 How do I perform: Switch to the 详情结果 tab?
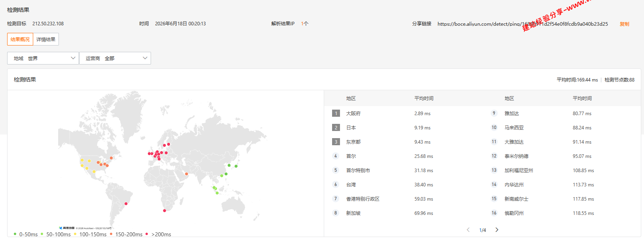tap(46, 39)
